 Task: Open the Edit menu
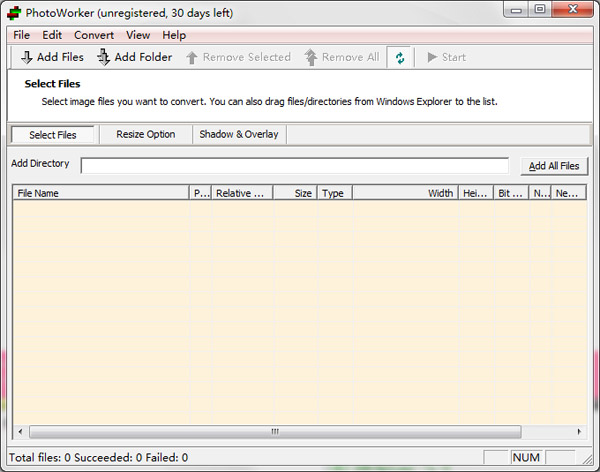[x=52, y=35]
